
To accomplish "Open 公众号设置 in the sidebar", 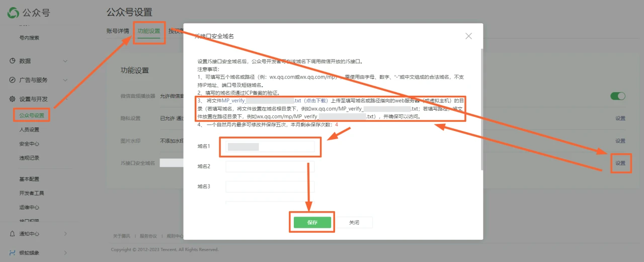I will 32,116.
